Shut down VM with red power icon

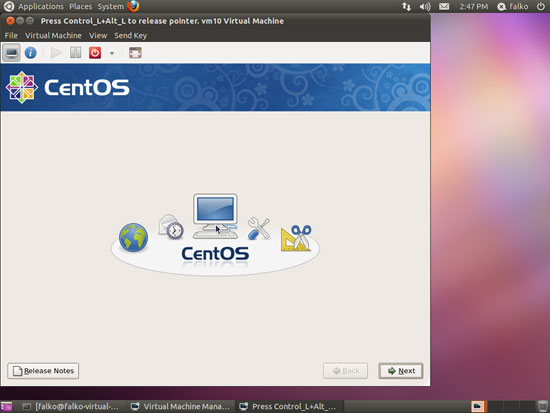pos(95,53)
